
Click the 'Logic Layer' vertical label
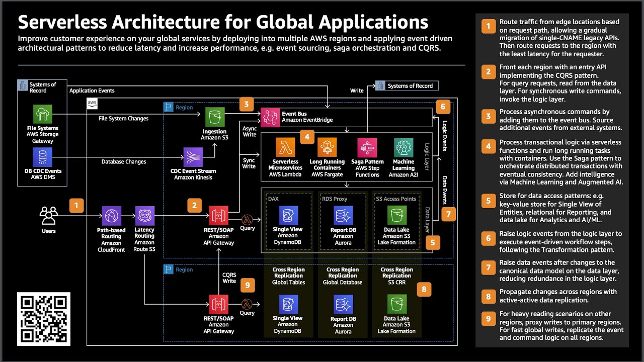(427, 156)
